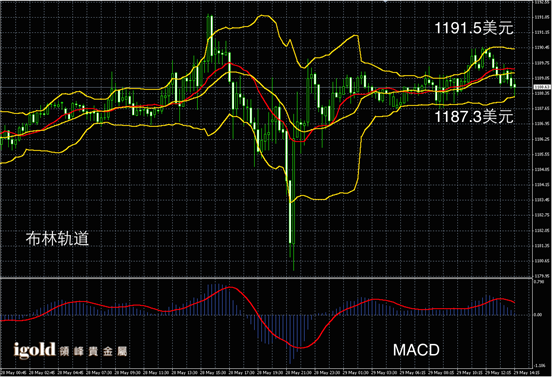Viewport: 552px width, 377px height.
Task: Click the deepest MACD histogram trough
Action: click(290, 339)
